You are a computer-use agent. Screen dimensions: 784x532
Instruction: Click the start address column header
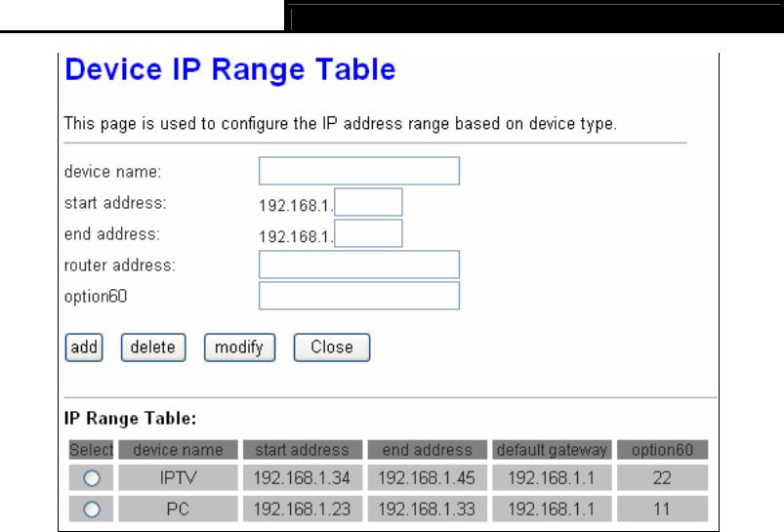pos(303,449)
